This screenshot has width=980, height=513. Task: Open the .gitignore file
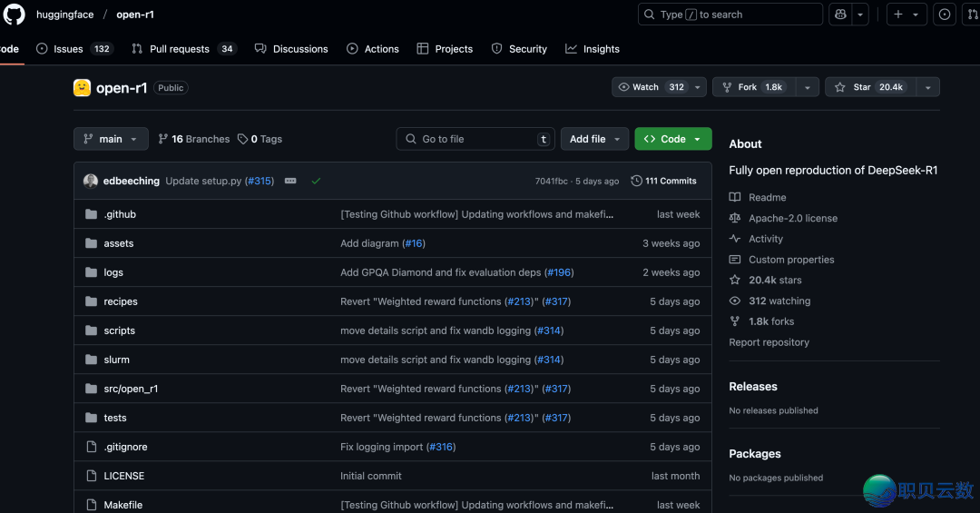point(125,447)
